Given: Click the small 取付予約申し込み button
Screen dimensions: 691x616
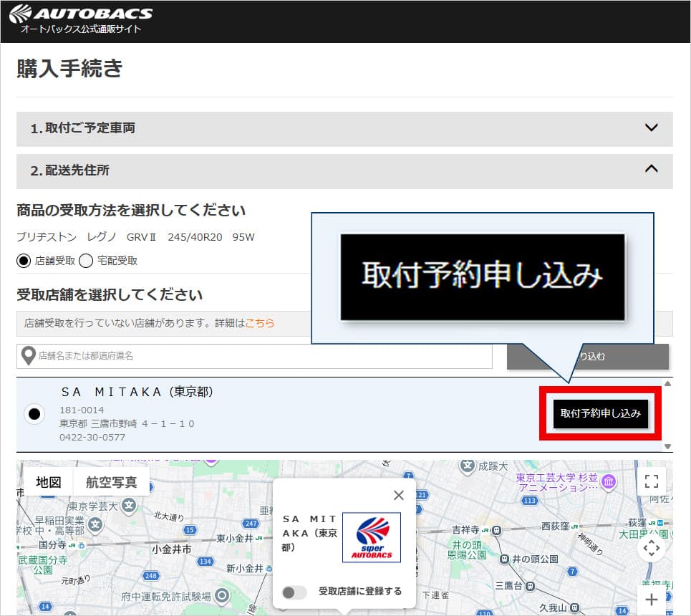Looking at the screenshot, I should [600, 413].
